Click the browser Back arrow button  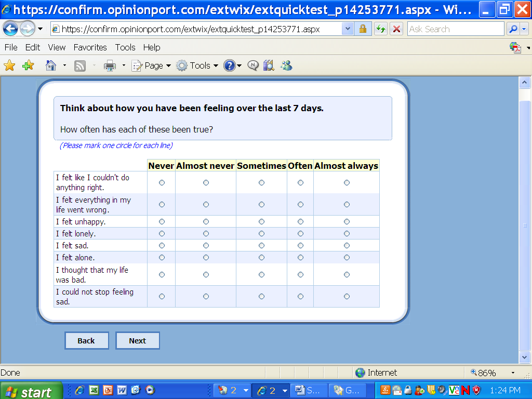pos(10,29)
